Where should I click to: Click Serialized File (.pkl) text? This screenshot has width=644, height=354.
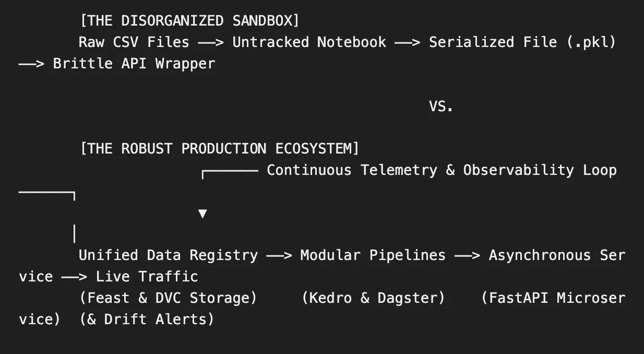point(522,42)
